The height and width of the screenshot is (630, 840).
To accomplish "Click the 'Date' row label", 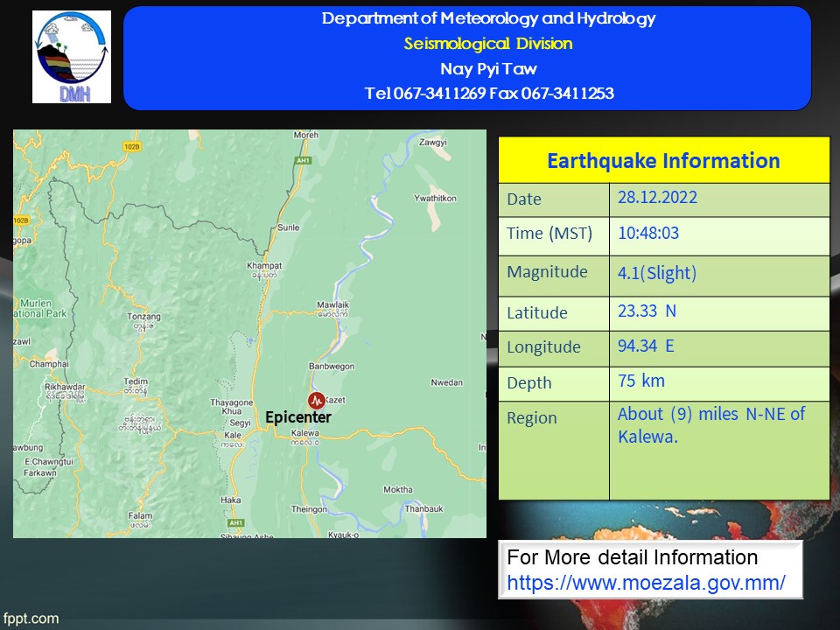I will point(524,199).
